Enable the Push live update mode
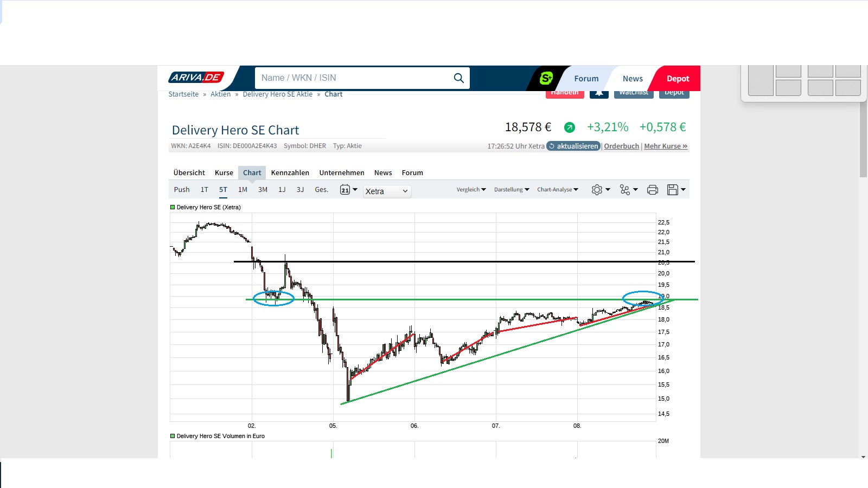This screenshot has width=868, height=488. point(182,190)
